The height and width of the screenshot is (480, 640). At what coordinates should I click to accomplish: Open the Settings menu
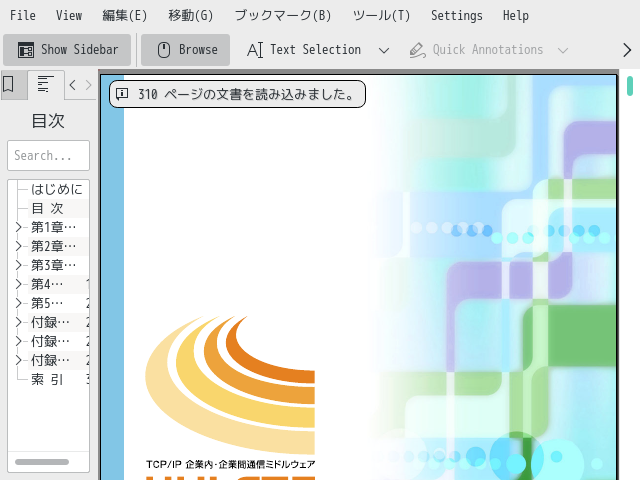(457, 16)
